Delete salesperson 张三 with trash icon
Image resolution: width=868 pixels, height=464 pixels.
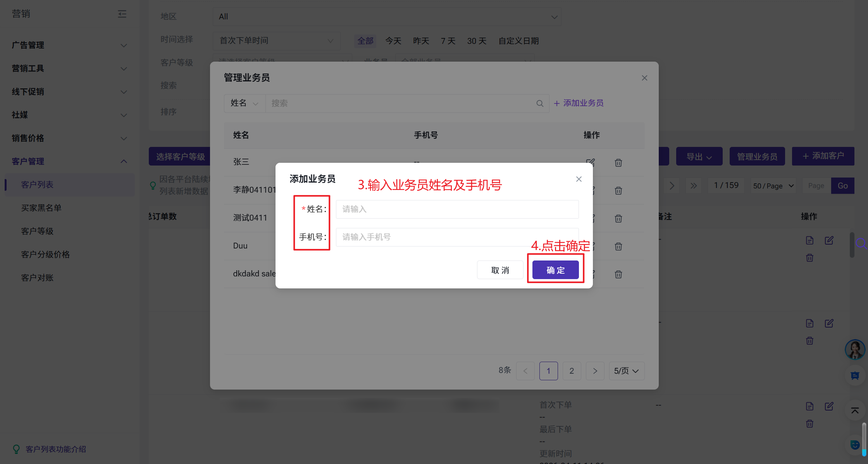point(618,163)
